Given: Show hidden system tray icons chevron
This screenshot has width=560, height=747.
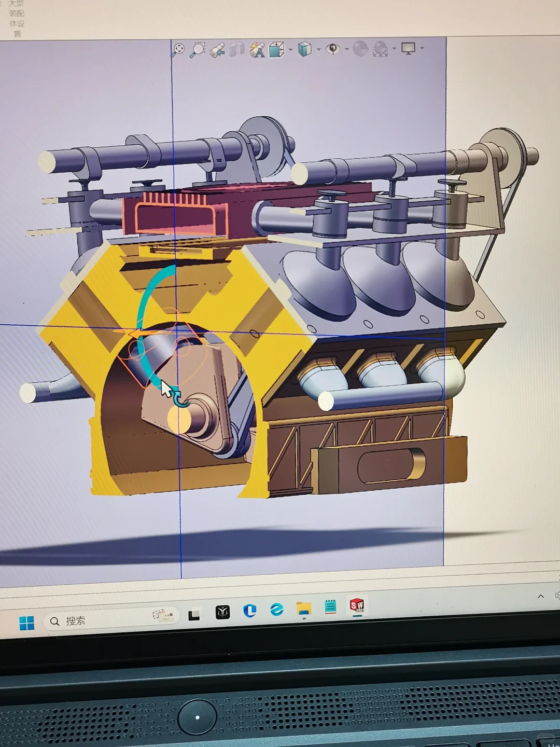Looking at the screenshot, I should click(x=541, y=596).
